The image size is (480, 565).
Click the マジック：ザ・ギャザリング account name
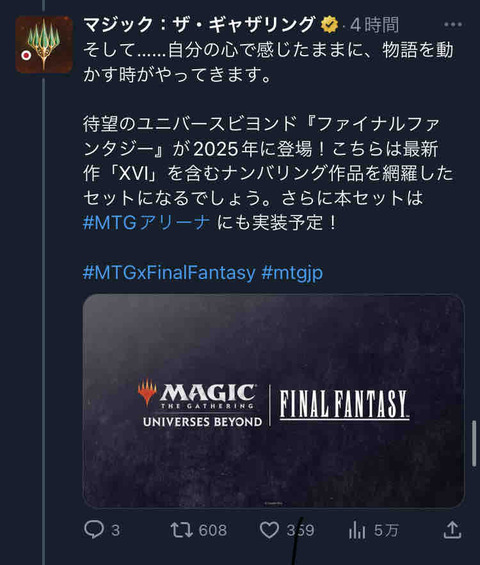click(x=199, y=25)
